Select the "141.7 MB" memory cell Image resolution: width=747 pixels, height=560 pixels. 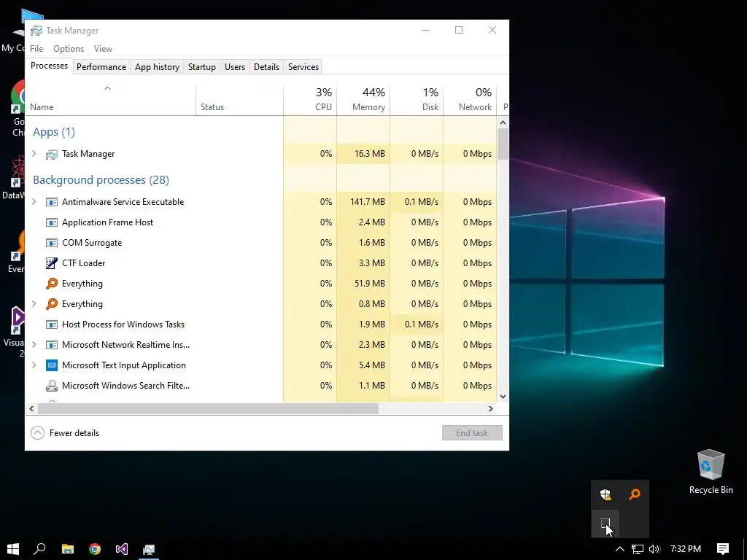click(363, 202)
